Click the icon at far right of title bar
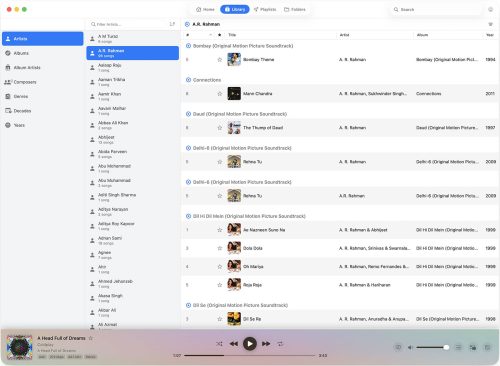The height and width of the screenshot is (366, 500). tap(490, 9)
